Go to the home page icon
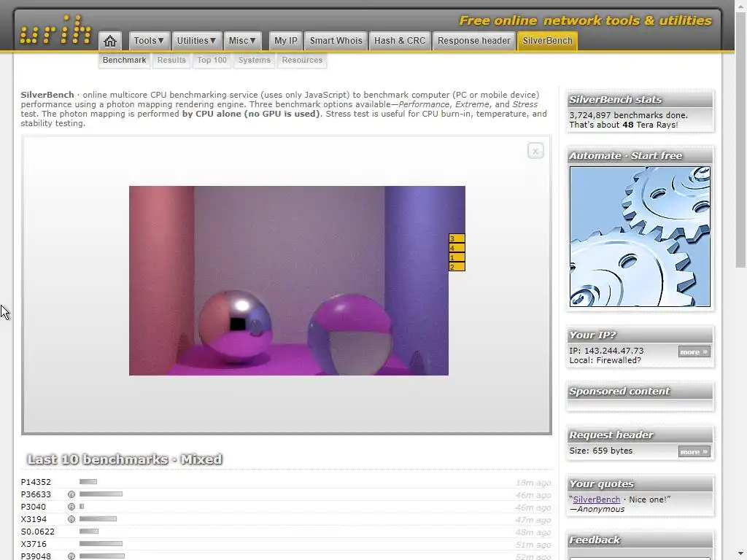The image size is (747, 560). point(110,41)
